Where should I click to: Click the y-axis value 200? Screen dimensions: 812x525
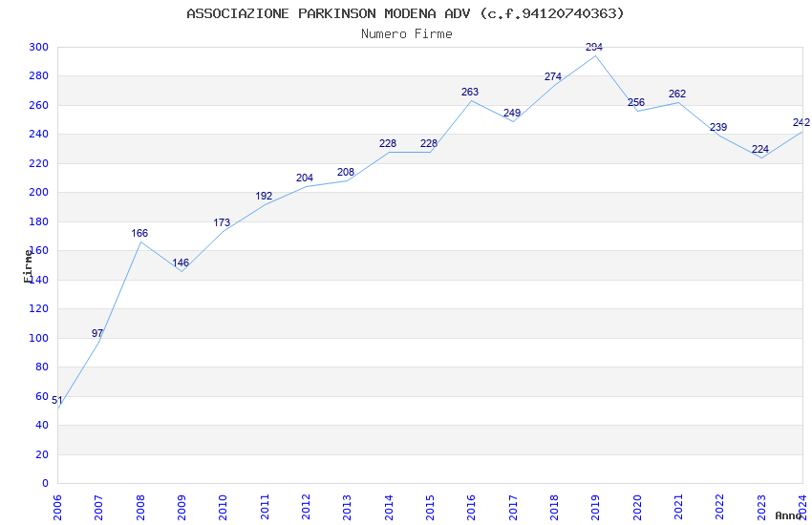click(x=39, y=193)
